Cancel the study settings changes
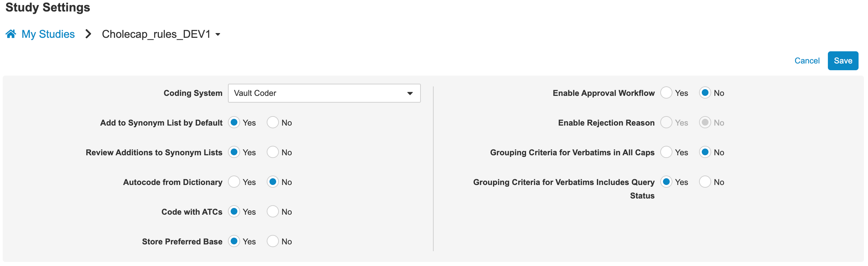This screenshot has height=266, width=868. [x=807, y=61]
